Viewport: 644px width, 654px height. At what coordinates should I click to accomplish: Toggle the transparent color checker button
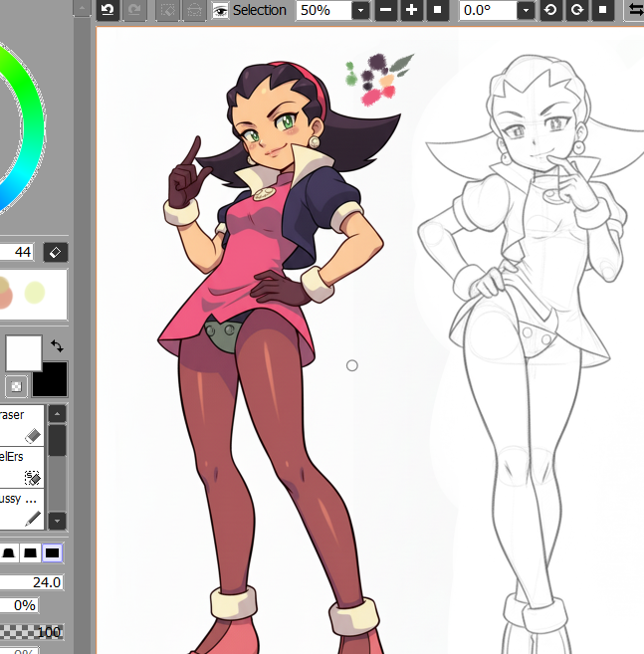pyautogui.click(x=16, y=386)
